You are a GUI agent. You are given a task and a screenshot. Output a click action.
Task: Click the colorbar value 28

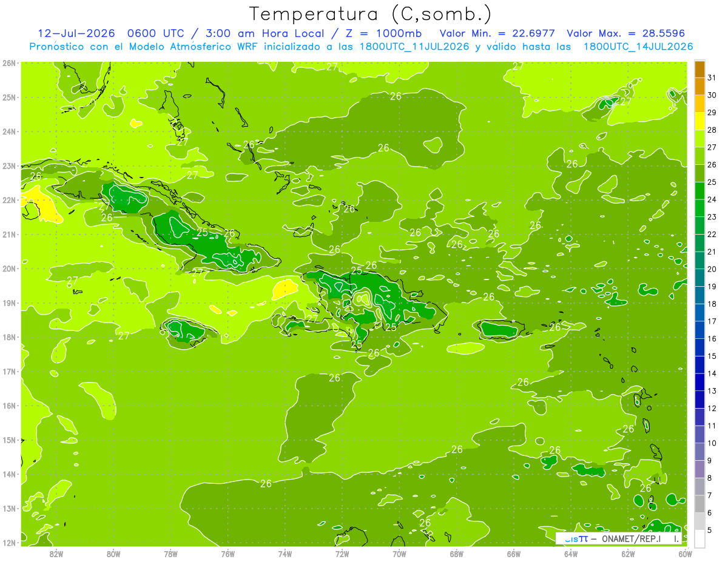(x=712, y=130)
